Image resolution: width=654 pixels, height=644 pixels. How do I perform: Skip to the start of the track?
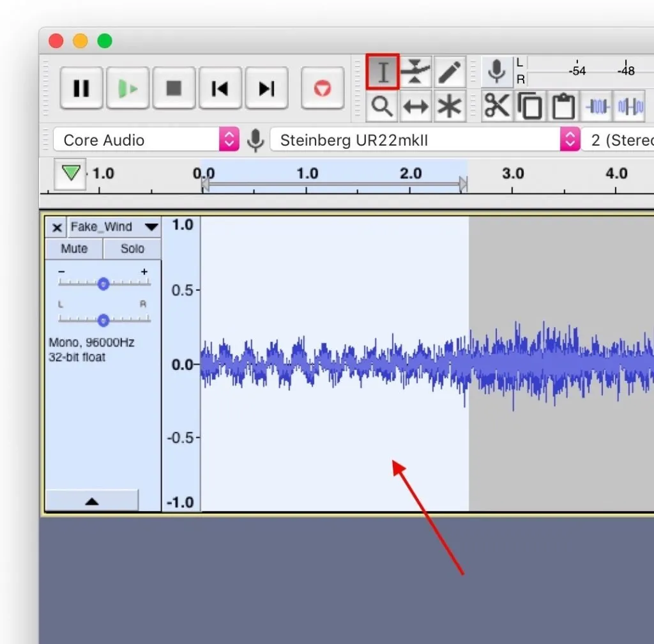coord(220,89)
